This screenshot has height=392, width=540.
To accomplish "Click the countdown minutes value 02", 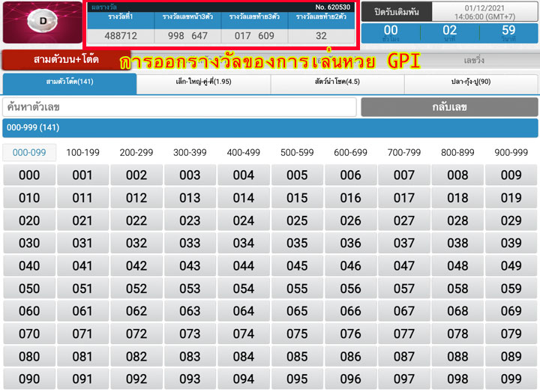I will pos(450,30).
